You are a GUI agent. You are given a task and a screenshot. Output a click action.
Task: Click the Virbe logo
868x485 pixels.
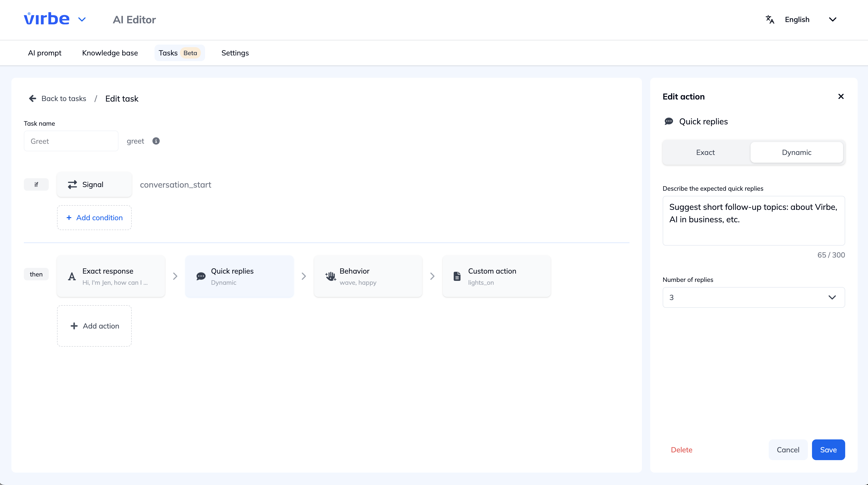[46, 19]
